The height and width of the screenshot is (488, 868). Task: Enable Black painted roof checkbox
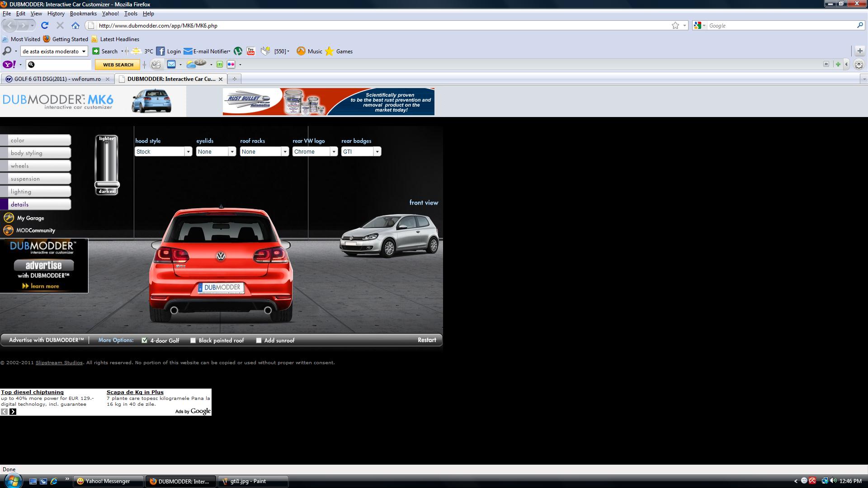click(x=193, y=341)
